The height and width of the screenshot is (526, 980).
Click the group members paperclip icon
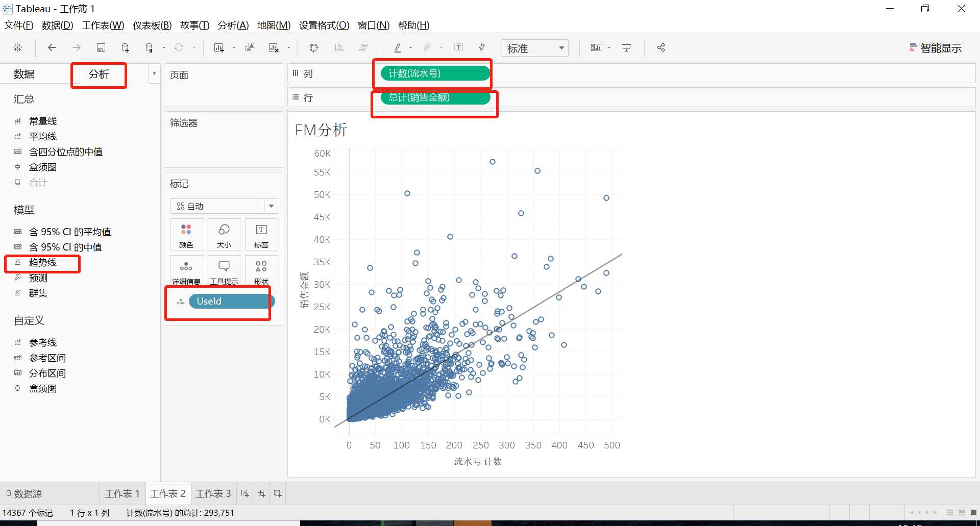pyautogui.click(x=427, y=47)
